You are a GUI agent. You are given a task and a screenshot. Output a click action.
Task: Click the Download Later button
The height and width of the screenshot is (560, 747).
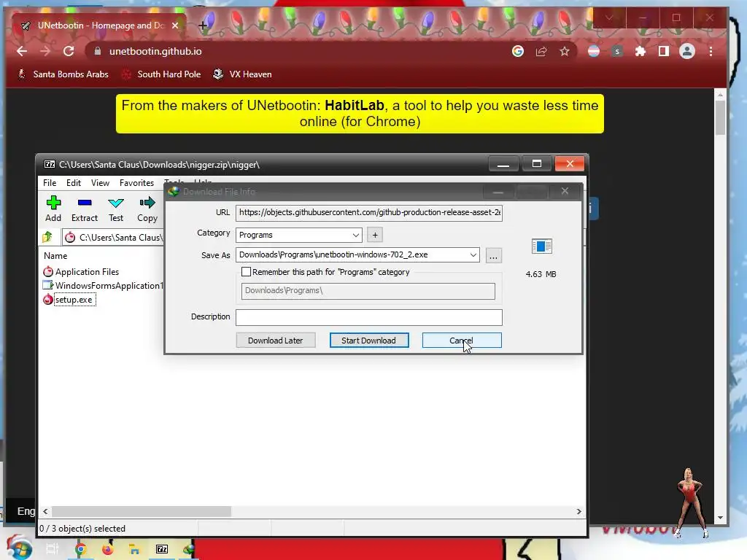pos(275,341)
